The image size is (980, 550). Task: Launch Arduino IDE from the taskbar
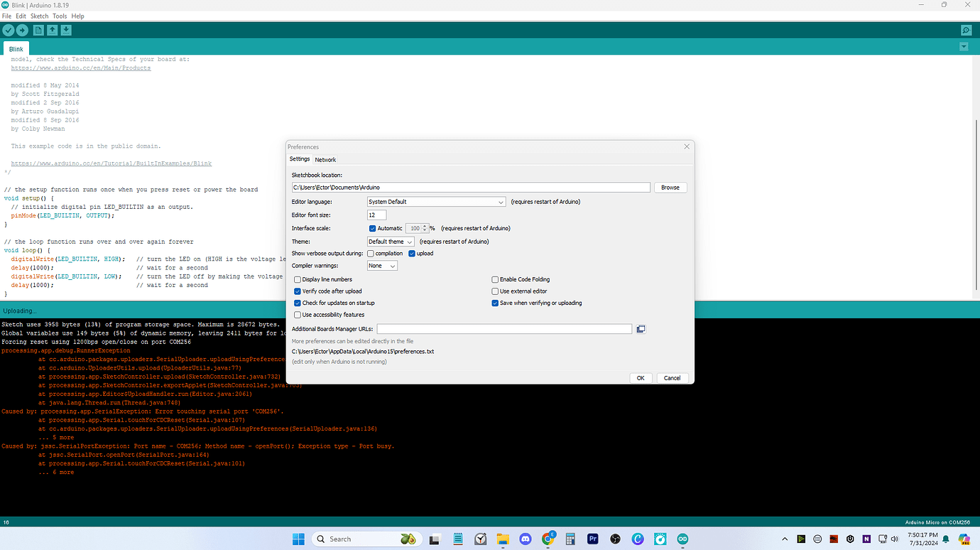682,539
